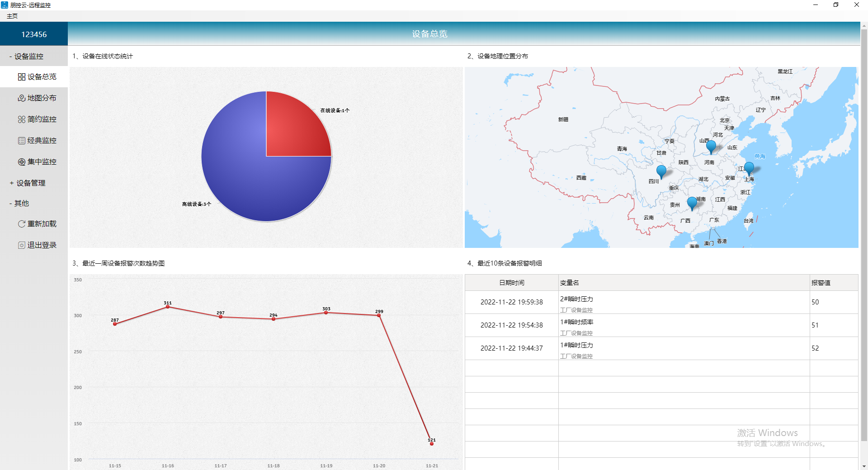Image resolution: width=868 pixels, height=470 pixels.
Task: Click the map marker in 四川
Action: coord(661,171)
